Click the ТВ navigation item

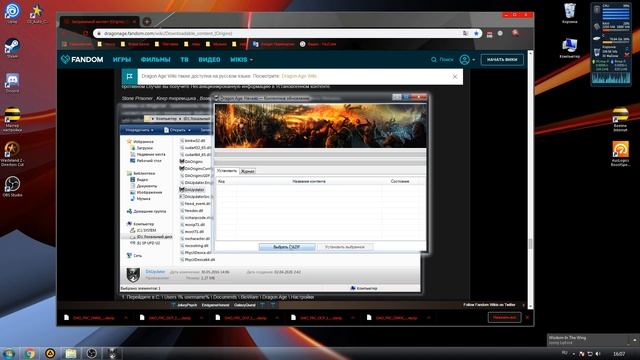pos(184,60)
